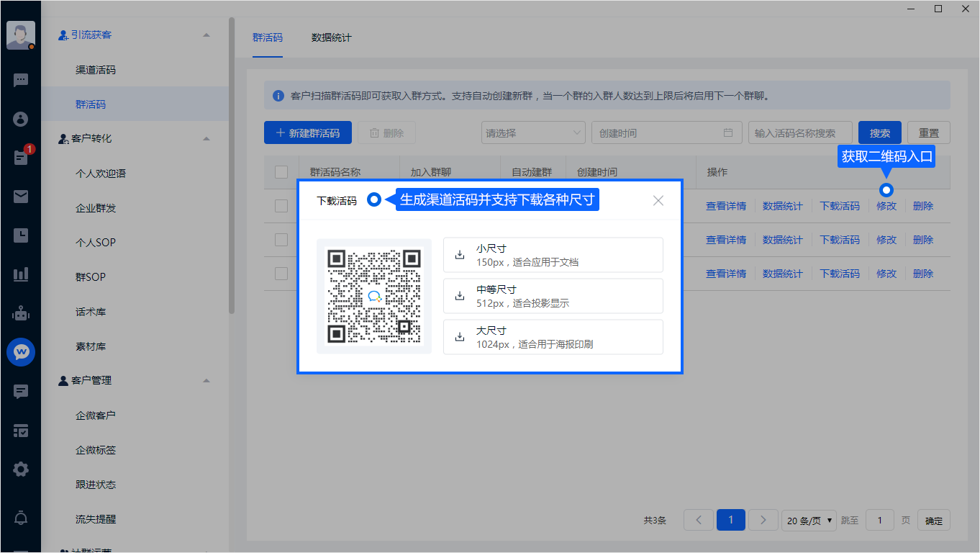Screen dimensions: 980x553
Task: Click the 搜索 button
Action: [879, 133]
